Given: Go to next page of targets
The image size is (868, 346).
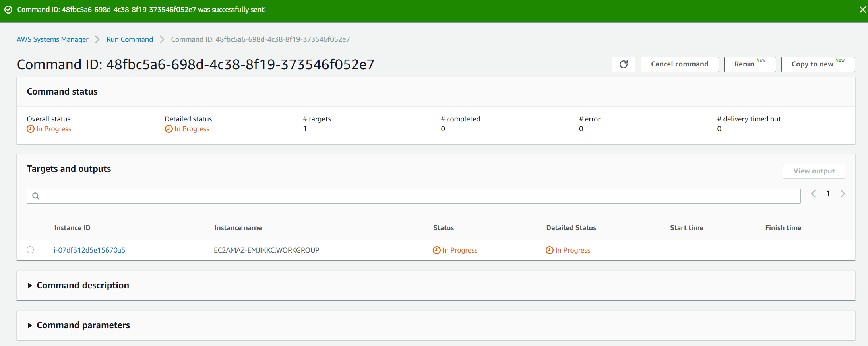Looking at the screenshot, I should [x=843, y=194].
